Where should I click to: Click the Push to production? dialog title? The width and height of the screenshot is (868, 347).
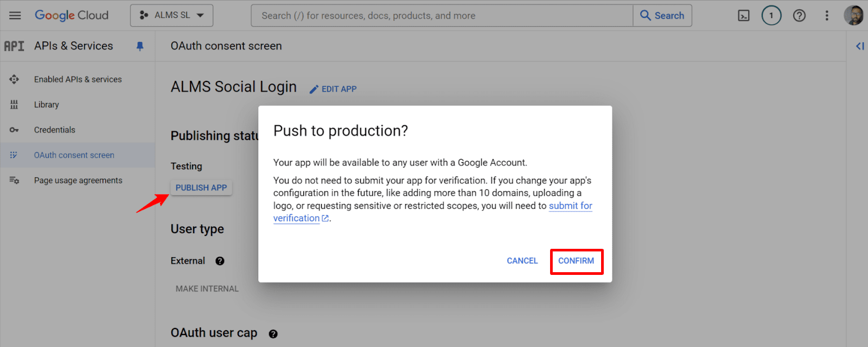341,131
